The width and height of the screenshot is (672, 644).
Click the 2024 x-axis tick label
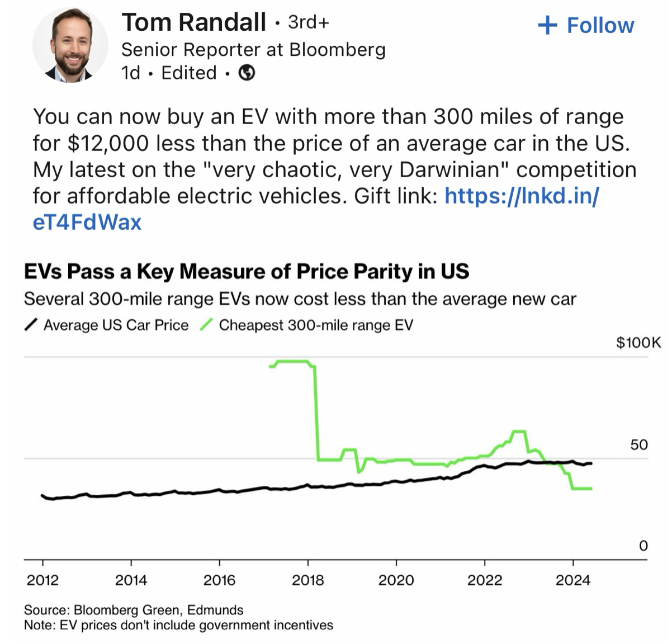(x=572, y=580)
